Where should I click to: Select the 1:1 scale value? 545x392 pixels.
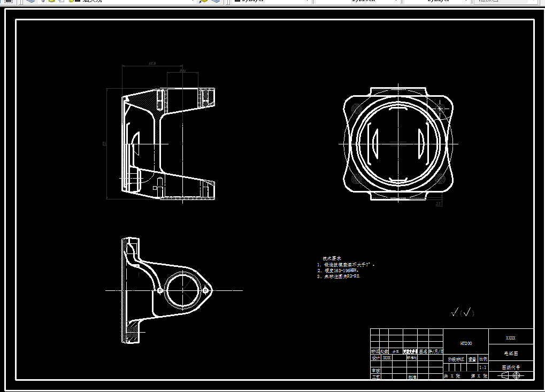click(x=483, y=367)
